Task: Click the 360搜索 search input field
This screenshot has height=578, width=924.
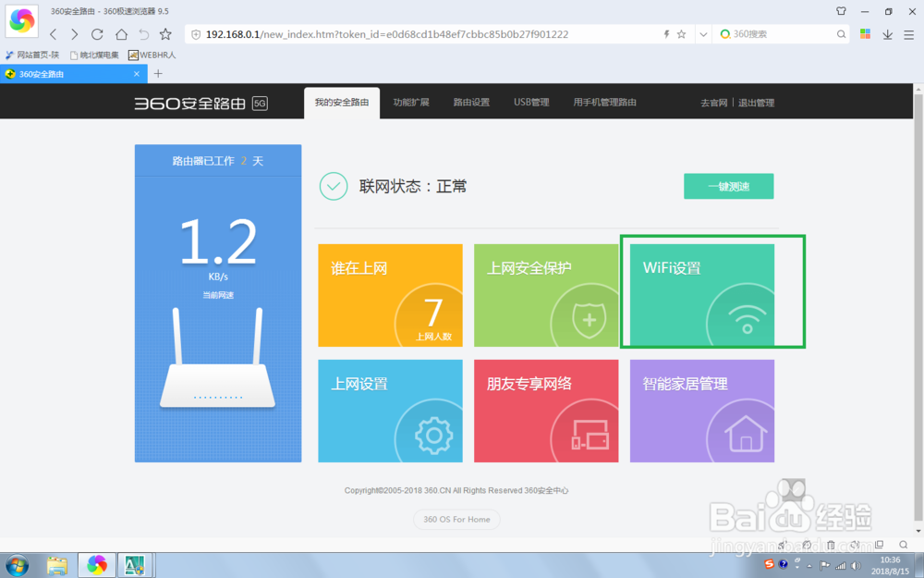Action: pyautogui.click(x=782, y=34)
